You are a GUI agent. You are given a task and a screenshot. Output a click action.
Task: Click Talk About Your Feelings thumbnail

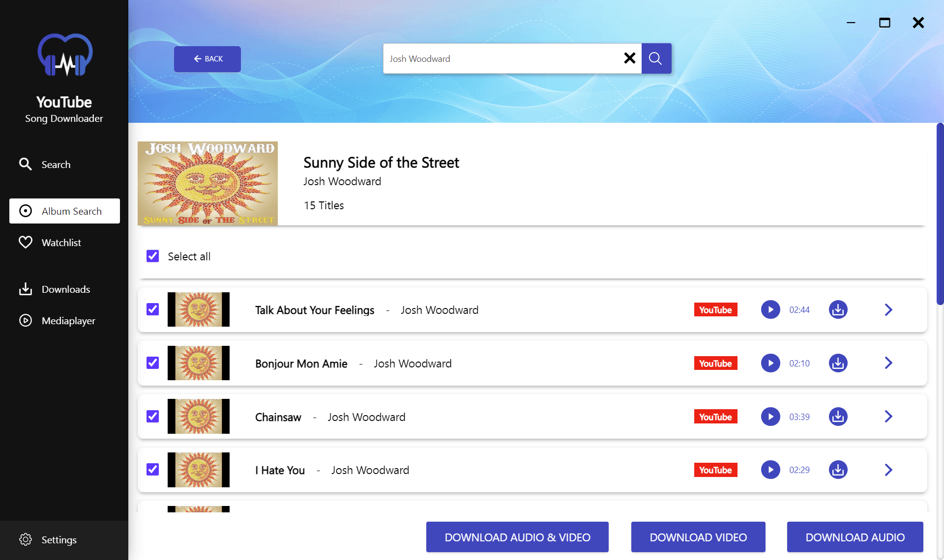tap(199, 309)
